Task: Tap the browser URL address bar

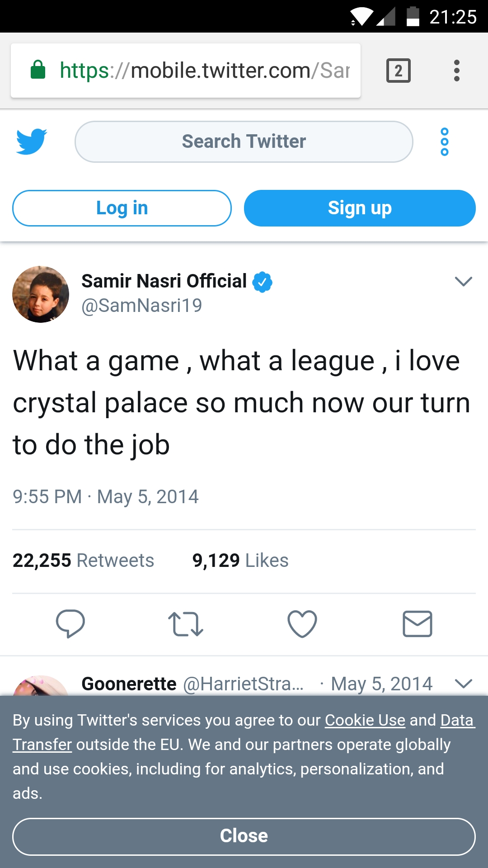Action: coord(204,71)
